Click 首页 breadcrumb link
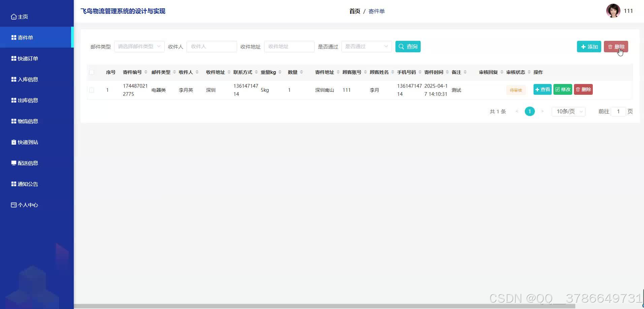Image resolution: width=644 pixels, height=309 pixels. [355, 11]
